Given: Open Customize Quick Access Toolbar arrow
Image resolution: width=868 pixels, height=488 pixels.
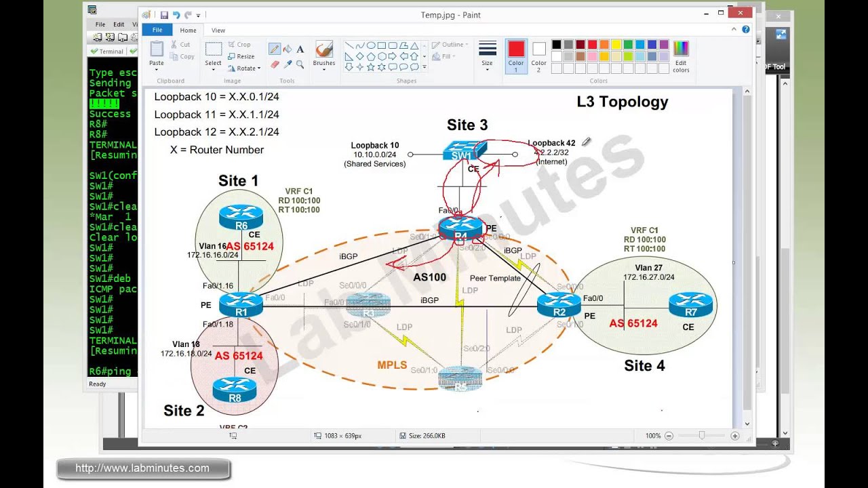Looking at the screenshot, I should [199, 14].
